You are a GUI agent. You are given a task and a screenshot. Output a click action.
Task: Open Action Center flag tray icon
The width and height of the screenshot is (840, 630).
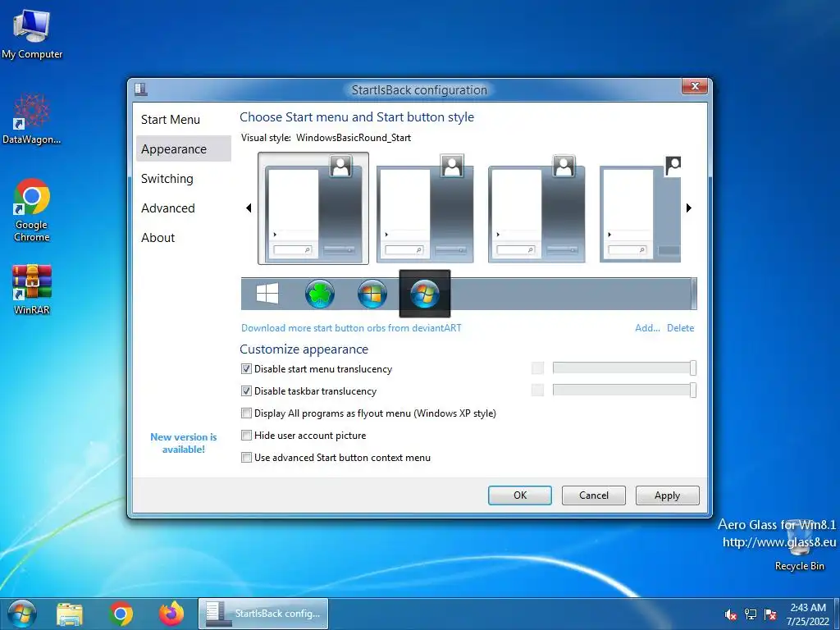click(770, 614)
